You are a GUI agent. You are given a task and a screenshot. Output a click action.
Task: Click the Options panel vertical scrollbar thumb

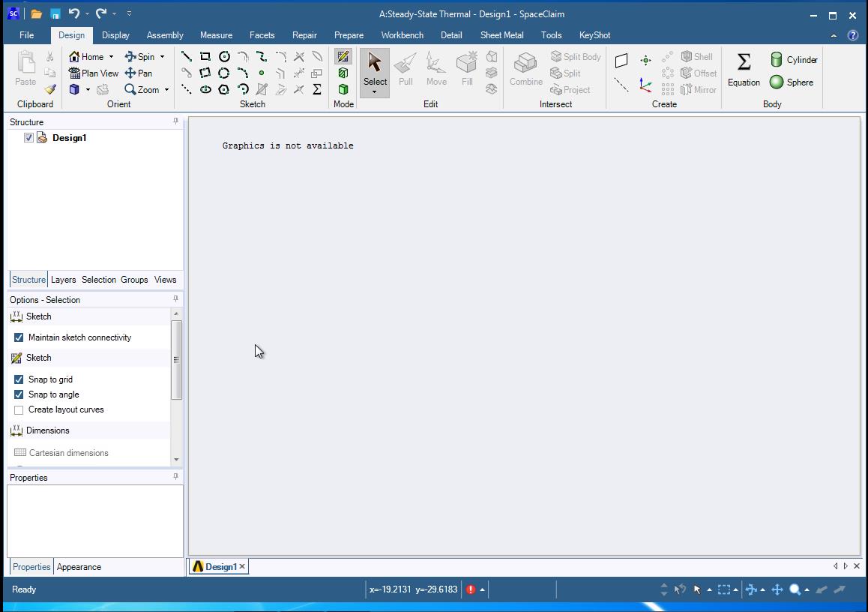click(176, 360)
